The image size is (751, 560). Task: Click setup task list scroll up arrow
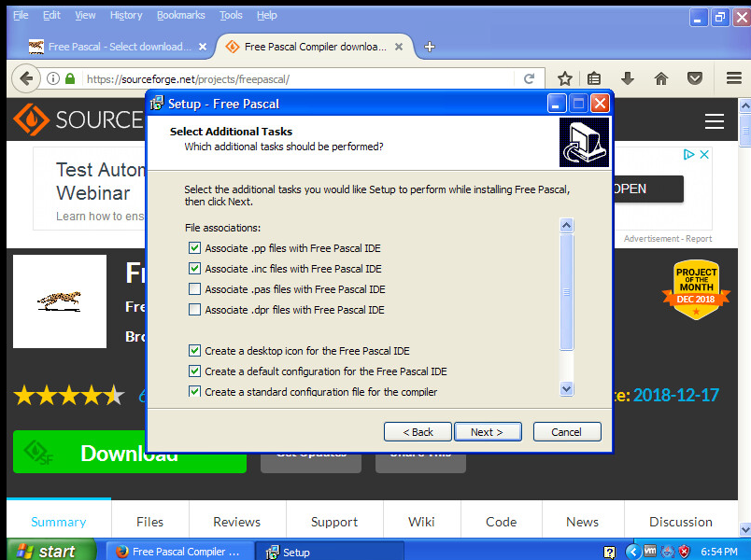[x=567, y=225]
